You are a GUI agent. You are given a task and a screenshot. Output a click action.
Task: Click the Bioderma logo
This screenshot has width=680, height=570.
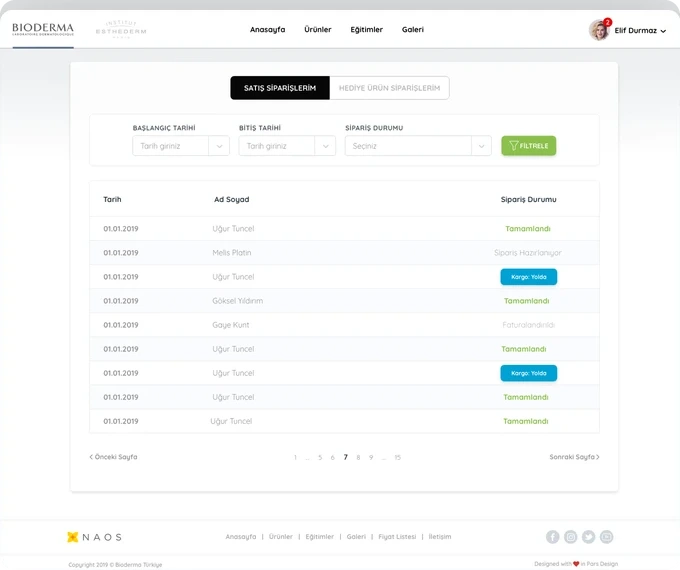coord(43,29)
